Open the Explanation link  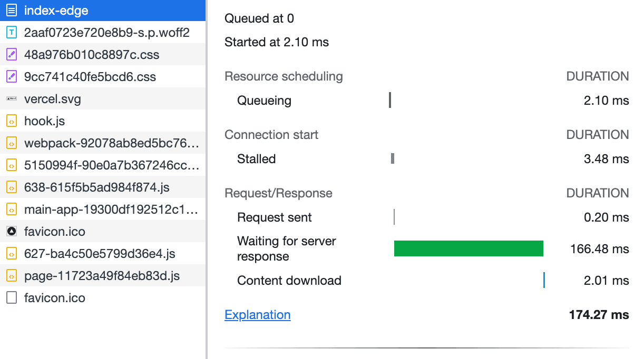(x=257, y=315)
